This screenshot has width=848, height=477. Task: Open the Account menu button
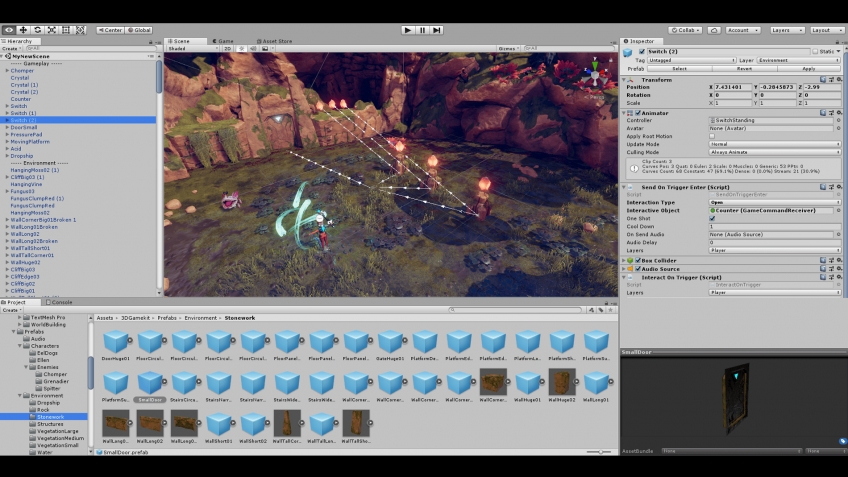tap(743, 30)
